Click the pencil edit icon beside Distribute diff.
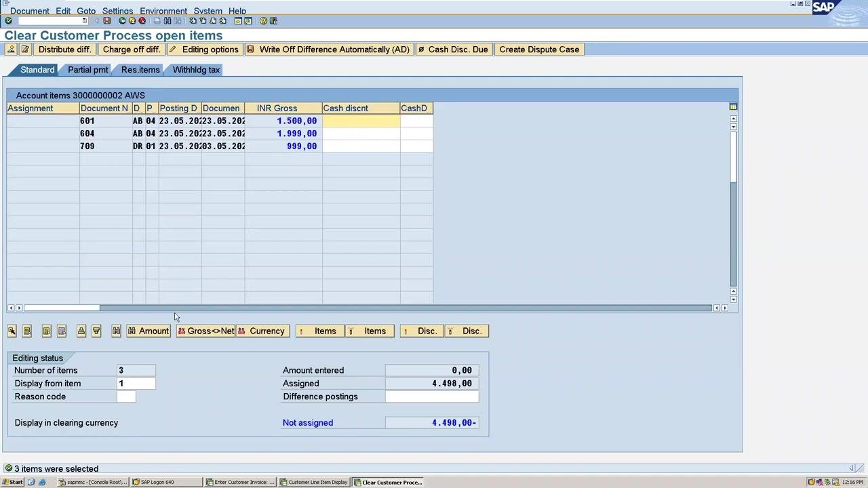868x488 pixels. 25,49
